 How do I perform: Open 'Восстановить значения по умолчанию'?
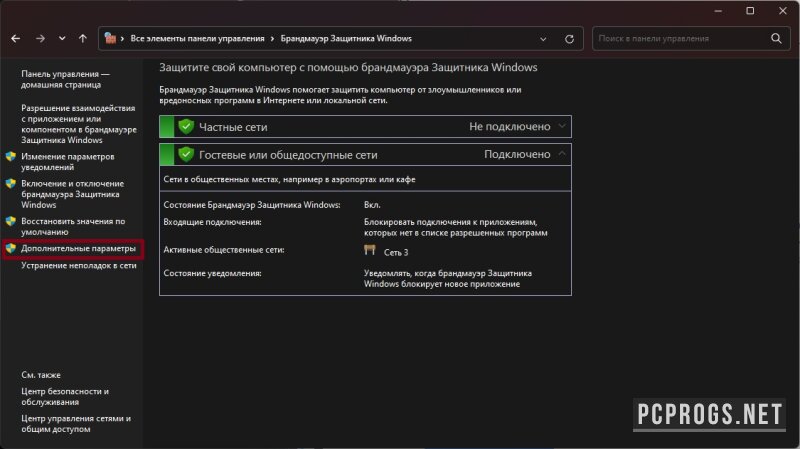point(73,227)
